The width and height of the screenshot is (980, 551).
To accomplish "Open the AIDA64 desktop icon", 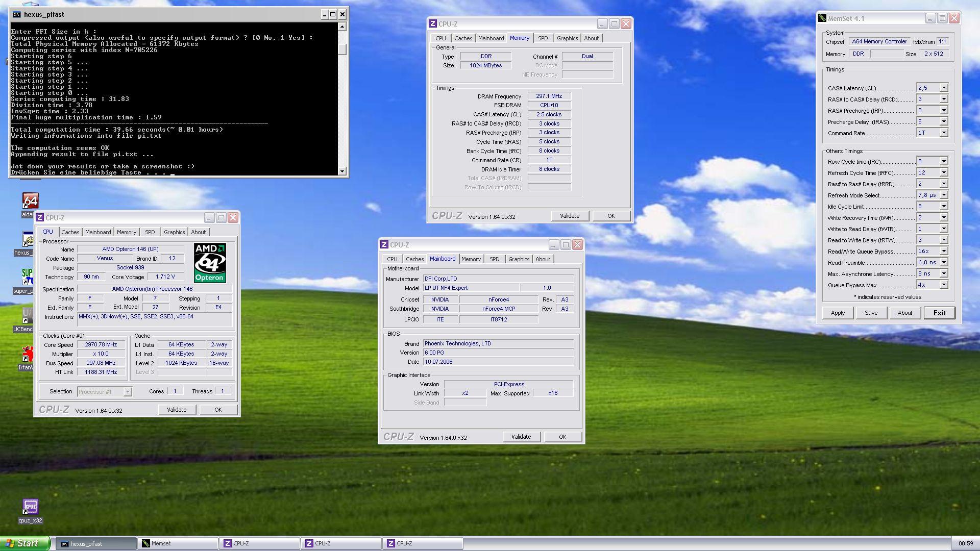I will click(x=30, y=201).
